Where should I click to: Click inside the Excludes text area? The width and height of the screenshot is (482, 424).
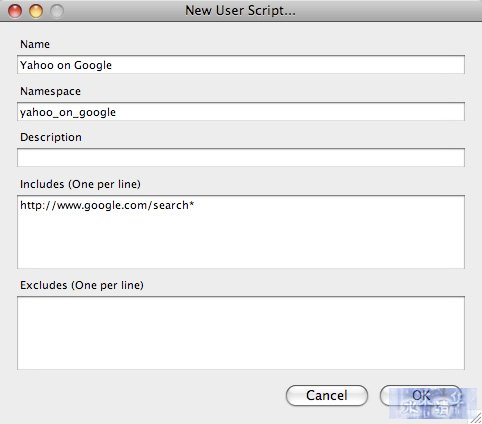(241, 333)
